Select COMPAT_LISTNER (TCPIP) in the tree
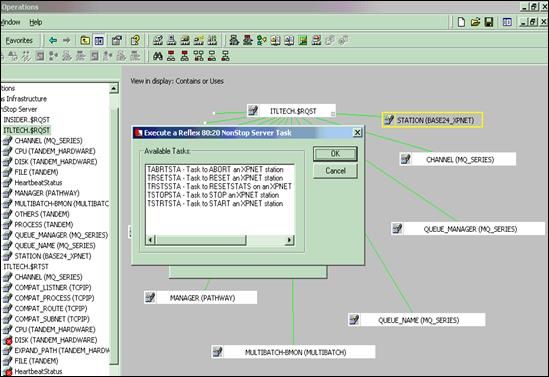 [53, 288]
